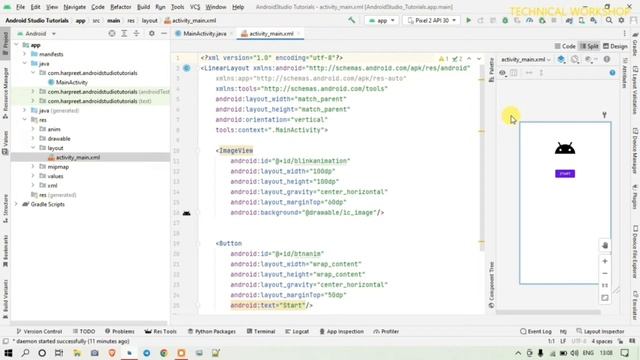Open the Layout Inspector
Viewport: 640px width, 360px height.
click(x=600, y=331)
